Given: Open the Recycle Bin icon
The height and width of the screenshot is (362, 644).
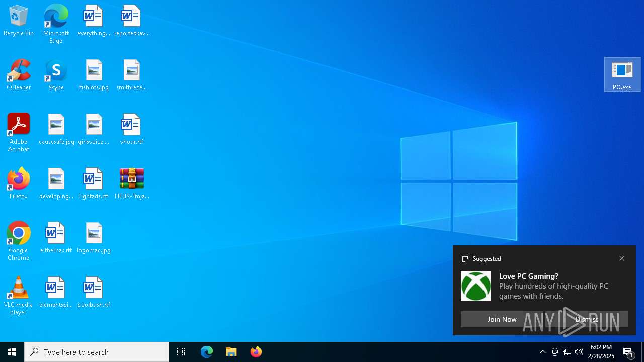Looking at the screenshot, I should tap(19, 21).
